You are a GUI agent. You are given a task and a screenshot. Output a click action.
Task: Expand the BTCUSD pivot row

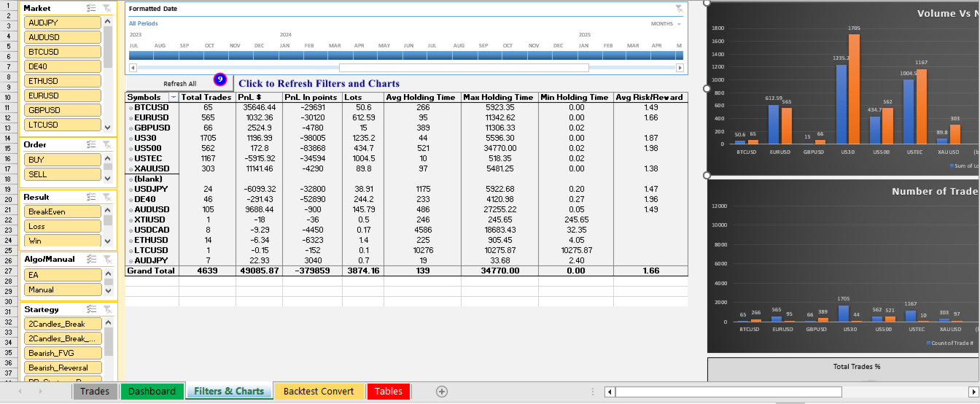coord(131,108)
